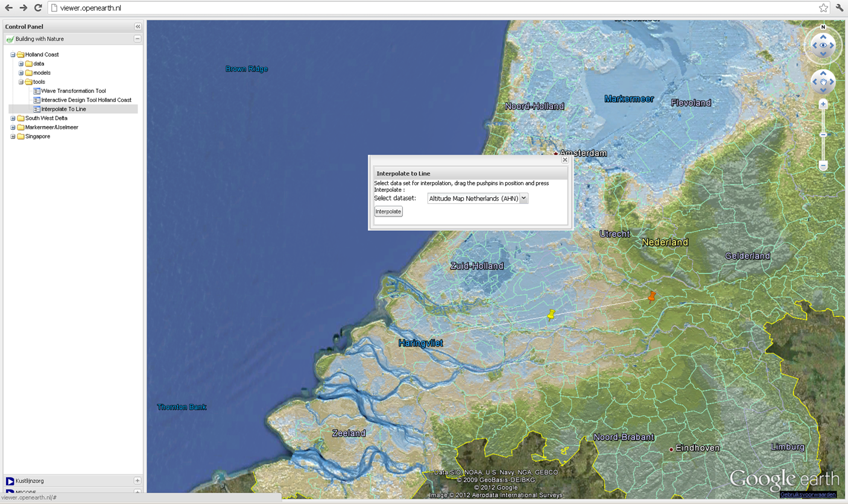Image resolution: width=848 pixels, height=504 pixels.
Task: Select the Holland Coast folder
Action: point(42,54)
